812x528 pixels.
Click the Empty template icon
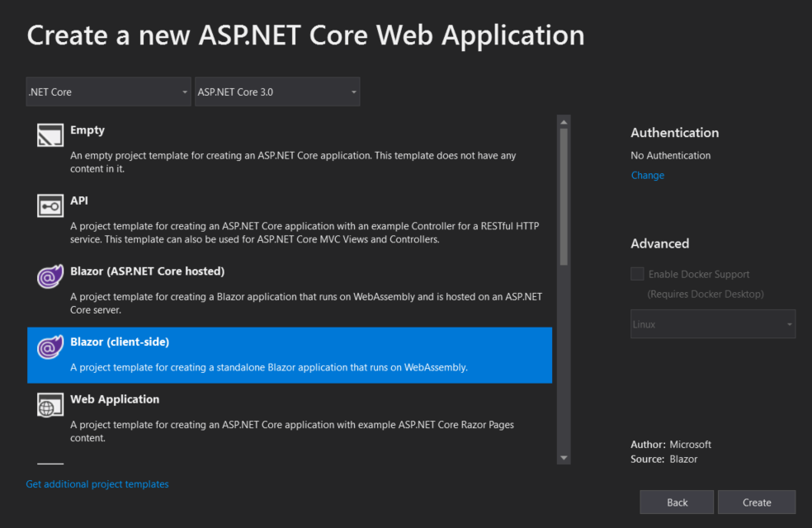(50, 135)
